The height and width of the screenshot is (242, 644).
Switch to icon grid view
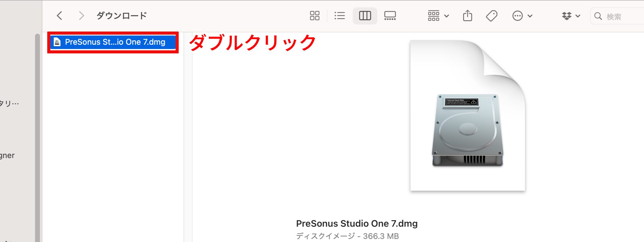pos(315,16)
